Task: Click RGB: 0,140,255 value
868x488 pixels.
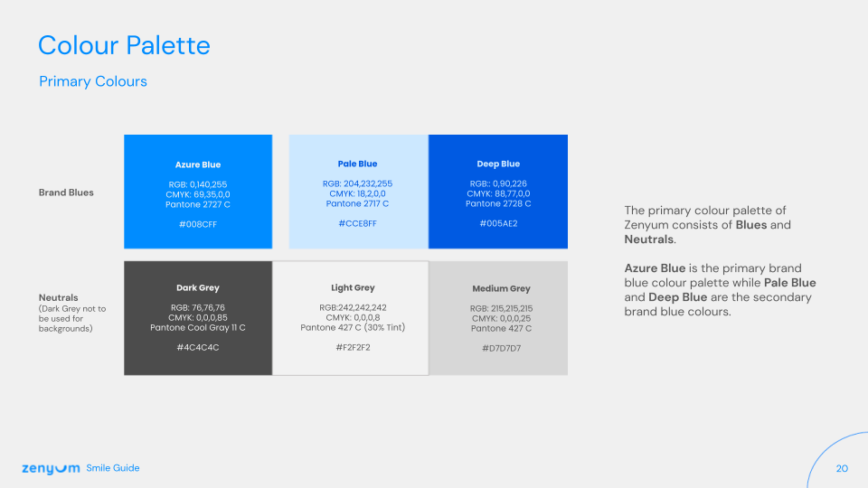Action: pyautogui.click(x=198, y=184)
